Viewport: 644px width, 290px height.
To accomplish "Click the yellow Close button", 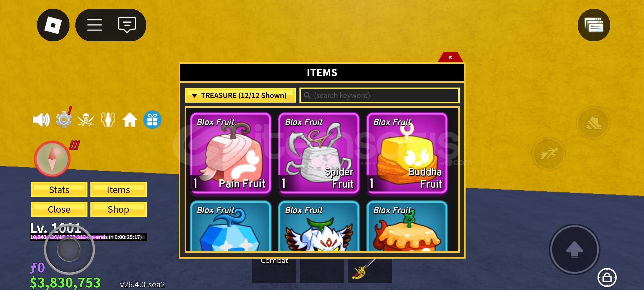I will pyautogui.click(x=59, y=209).
